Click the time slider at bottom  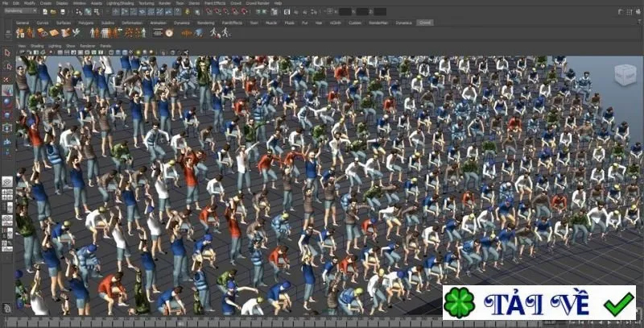click(271, 322)
